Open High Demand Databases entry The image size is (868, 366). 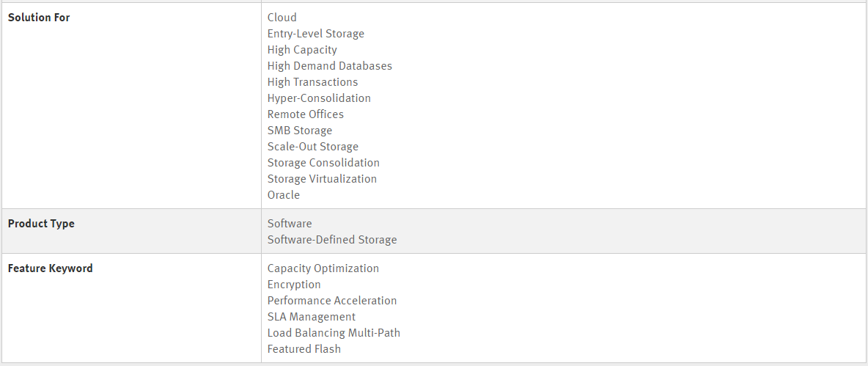point(329,66)
